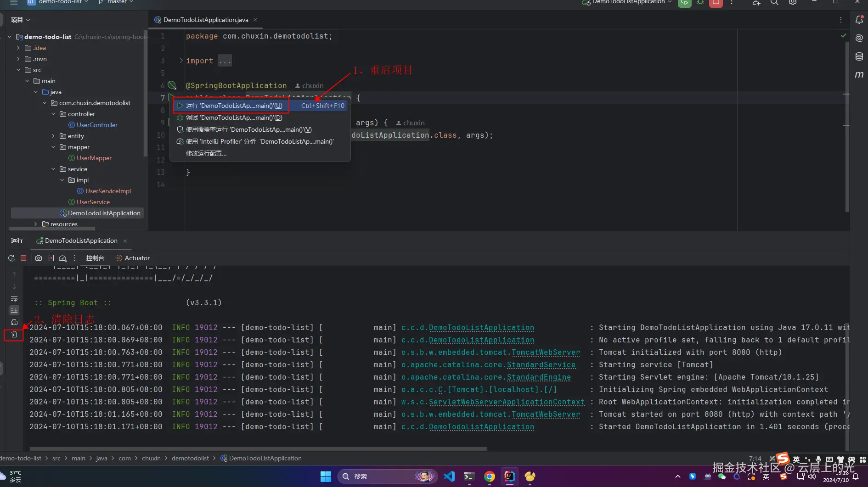
Task: Click the TomcatWebServer link on the port 8080 initialized line
Action: (546, 353)
